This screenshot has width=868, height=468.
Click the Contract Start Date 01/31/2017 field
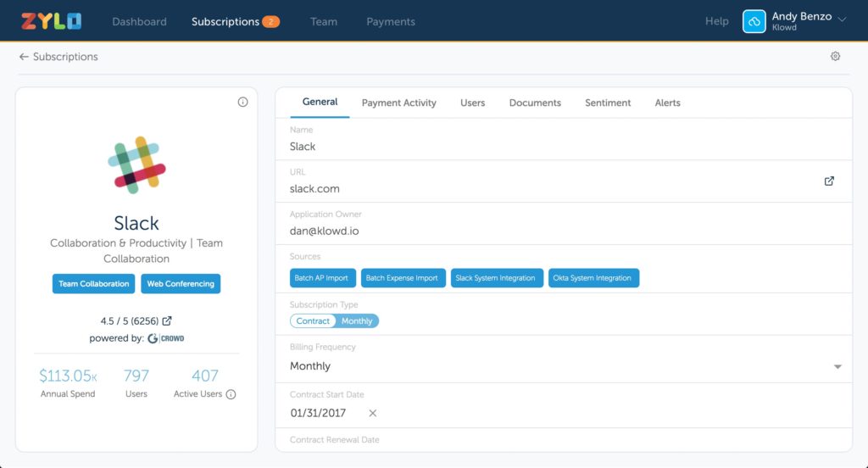(x=319, y=413)
